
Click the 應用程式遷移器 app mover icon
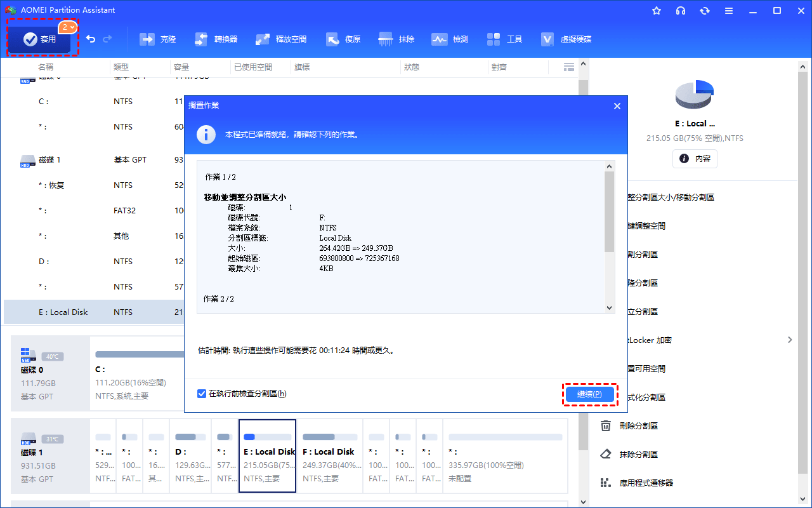[606, 483]
